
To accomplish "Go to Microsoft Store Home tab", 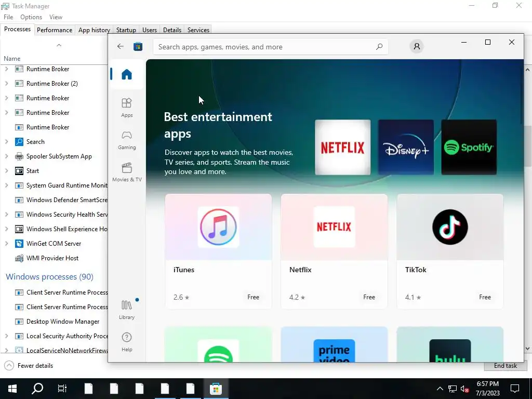I will [127, 74].
